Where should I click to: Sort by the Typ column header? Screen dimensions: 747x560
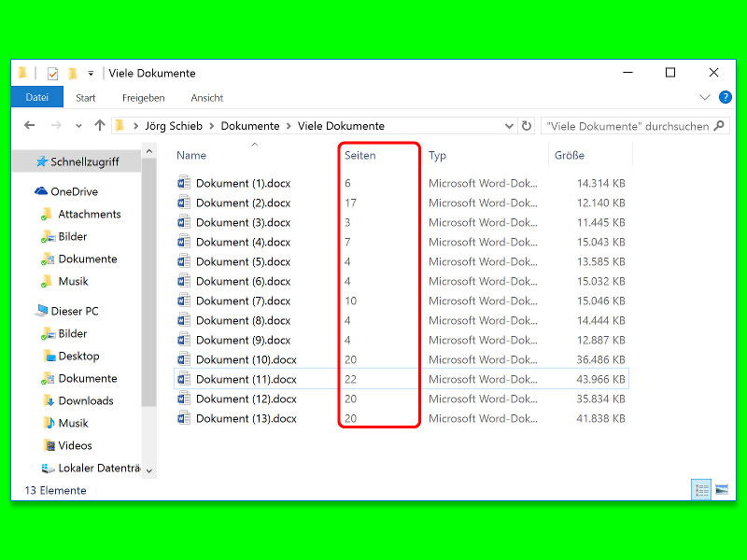pyautogui.click(x=437, y=155)
